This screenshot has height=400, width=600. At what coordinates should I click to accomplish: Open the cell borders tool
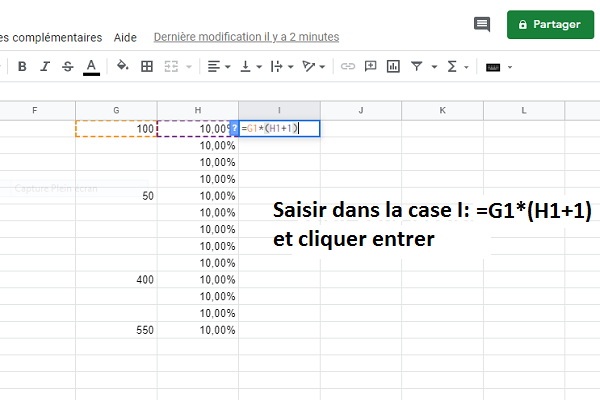[147, 67]
